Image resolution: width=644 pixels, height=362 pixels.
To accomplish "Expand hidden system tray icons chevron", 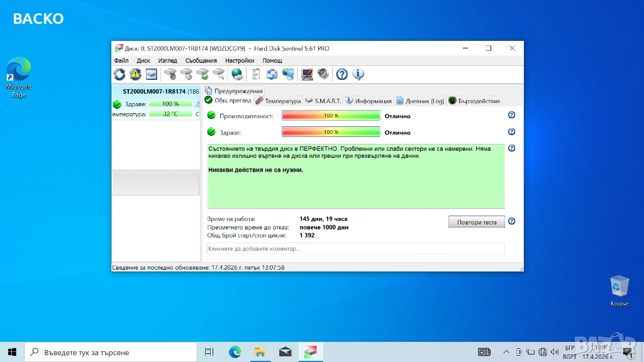I will pyautogui.click(x=506, y=352).
